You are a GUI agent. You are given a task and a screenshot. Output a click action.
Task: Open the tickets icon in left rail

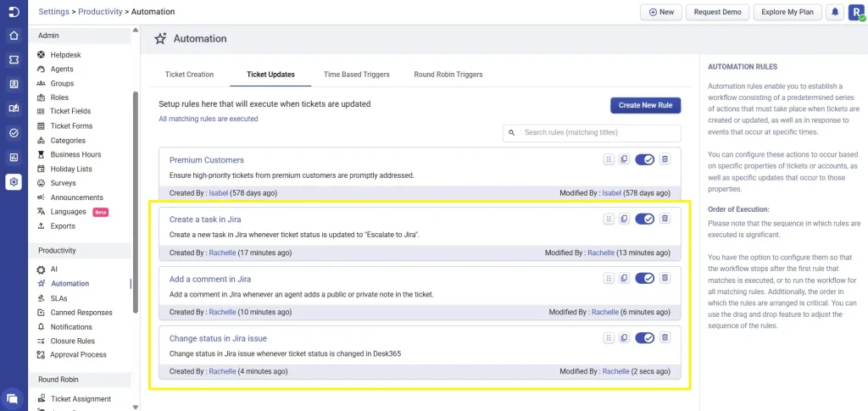14,60
